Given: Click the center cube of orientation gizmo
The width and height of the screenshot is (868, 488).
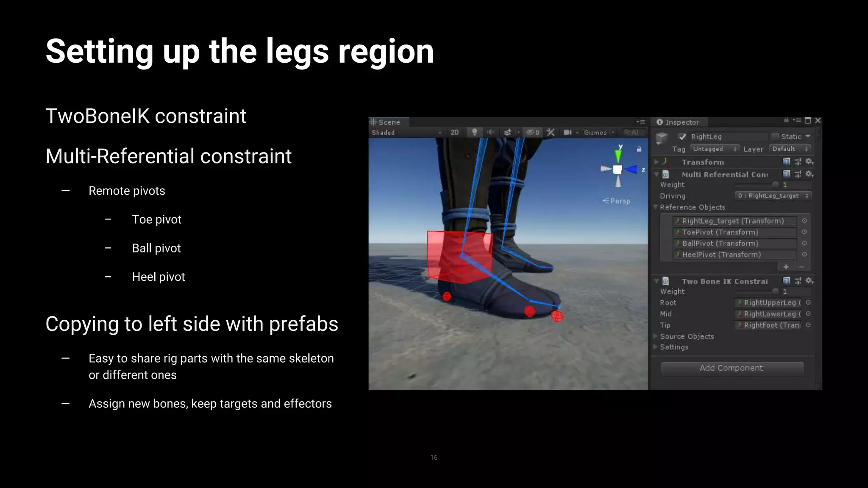Looking at the screenshot, I should pyautogui.click(x=618, y=169).
